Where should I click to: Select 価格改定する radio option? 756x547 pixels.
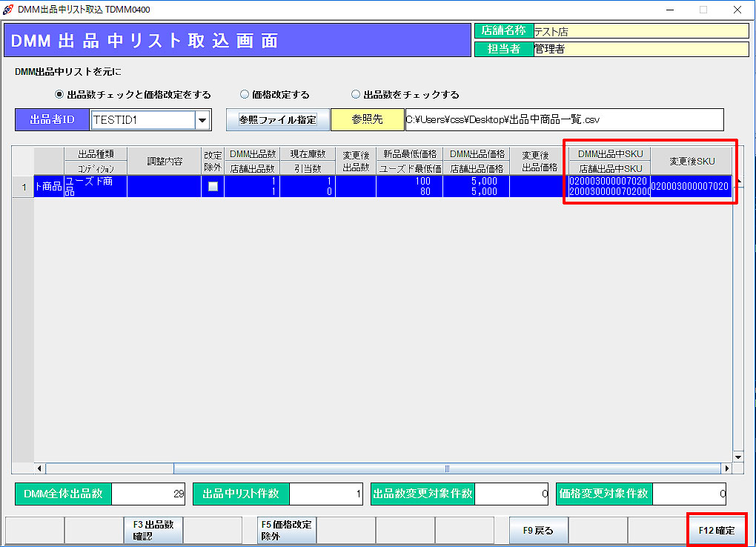(x=244, y=95)
